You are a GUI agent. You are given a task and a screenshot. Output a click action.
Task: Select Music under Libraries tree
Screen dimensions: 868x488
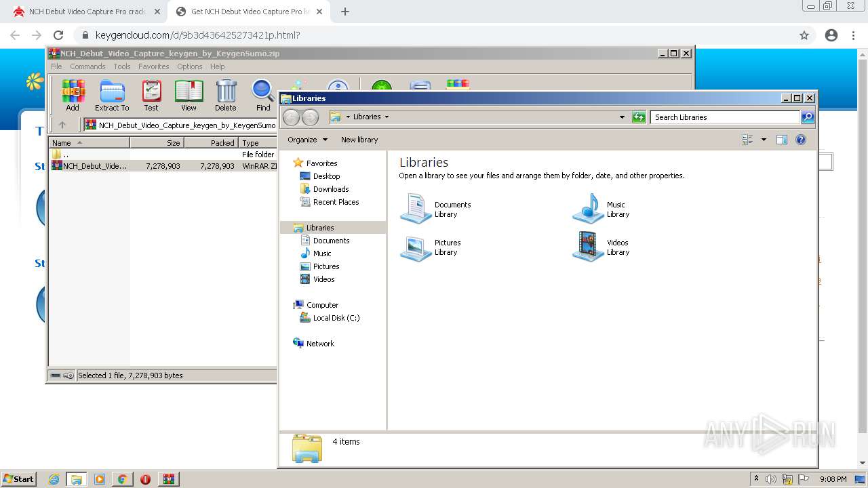(x=322, y=253)
